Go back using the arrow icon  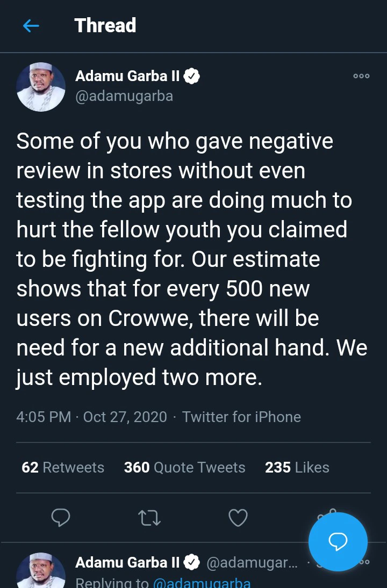(31, 26)
